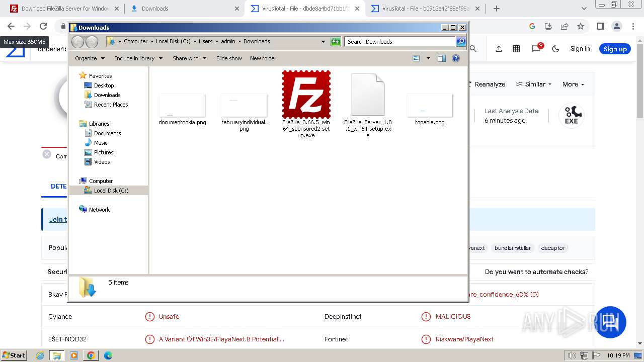Start Slide show
Image resolution: width=644 pixels, height=362 pixels.
229,58
